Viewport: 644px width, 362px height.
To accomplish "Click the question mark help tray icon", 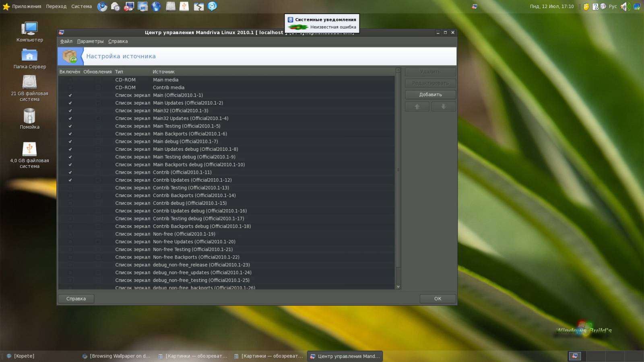I will click(x=595, y=6).
